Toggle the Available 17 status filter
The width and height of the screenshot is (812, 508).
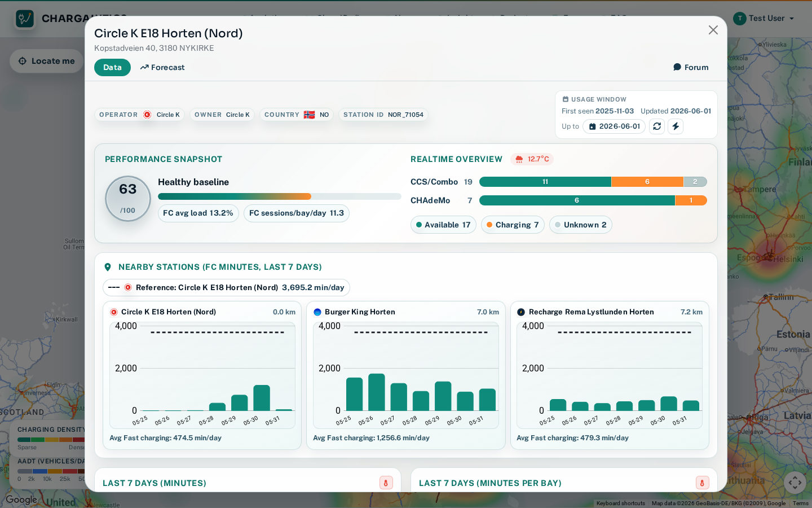[443, 225]
